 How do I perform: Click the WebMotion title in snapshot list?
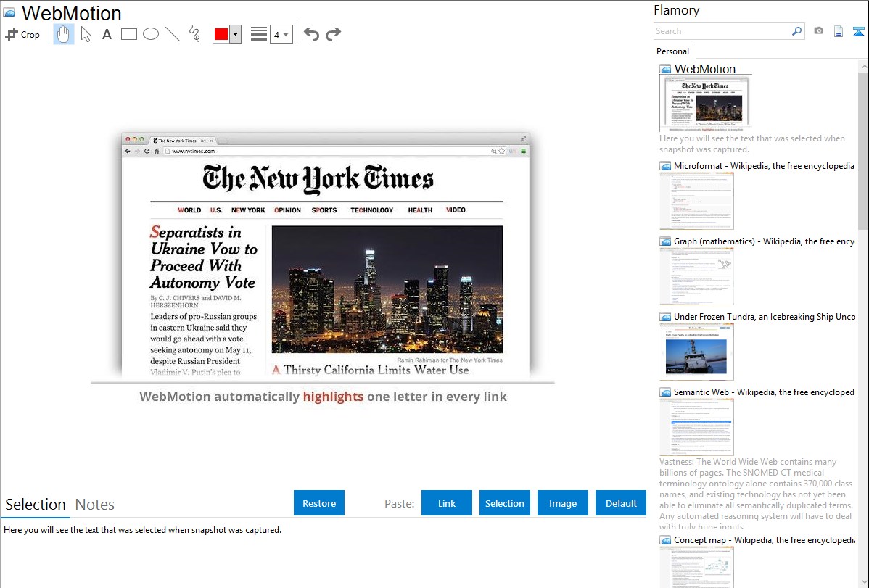tap(705, 69)
